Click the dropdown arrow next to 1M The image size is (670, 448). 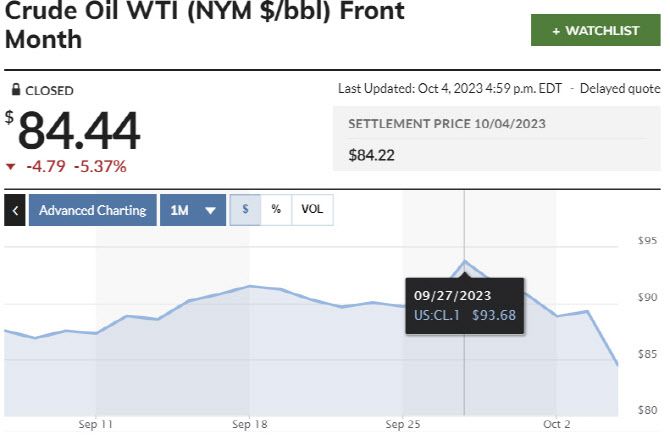point(209,211)
